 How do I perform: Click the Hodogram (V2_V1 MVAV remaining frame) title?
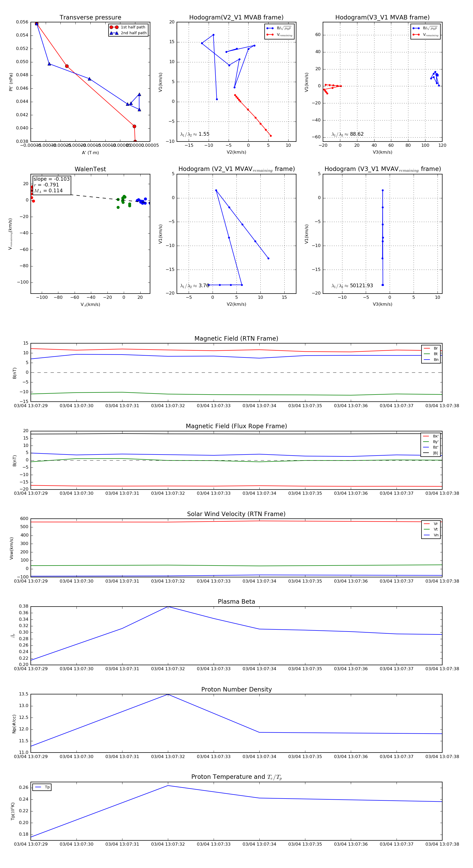click(x=236, y=169)
